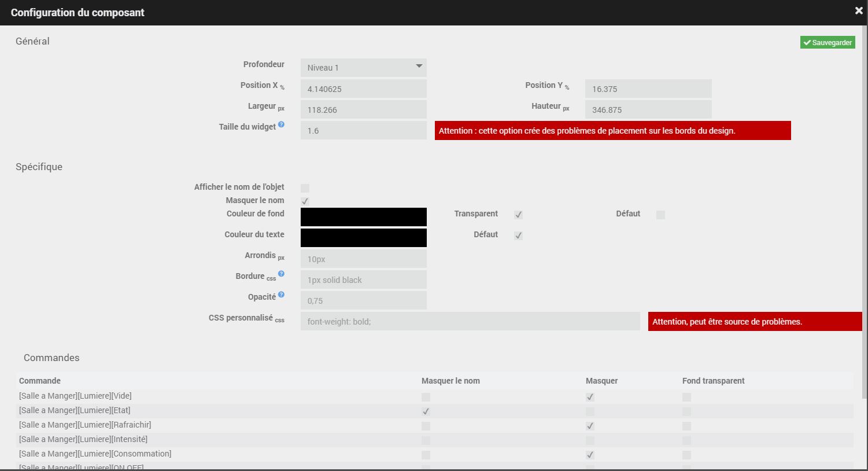This screenshot has height=471, width=868.
Task: Select the [Salle a Manger][Lumiere][Rafraichir] row text
Action: (85, 425)
